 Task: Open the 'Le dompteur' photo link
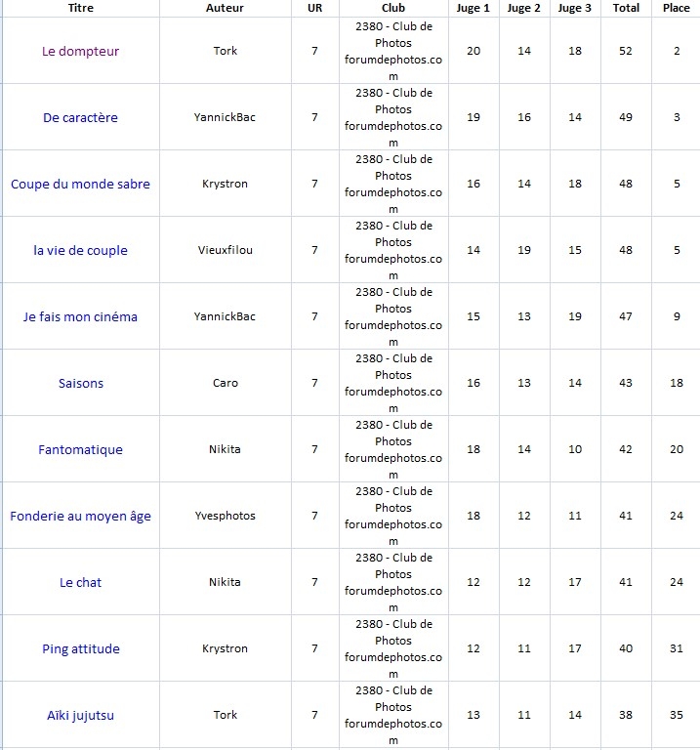[x=80, y=51]
